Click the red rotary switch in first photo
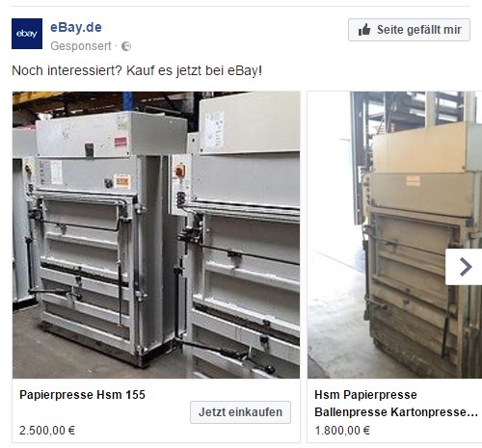This screenshot has width=482, height=448. pos(179,171)
